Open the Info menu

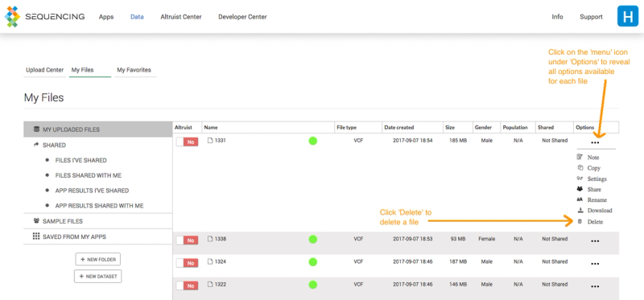[x=557, y=17]
